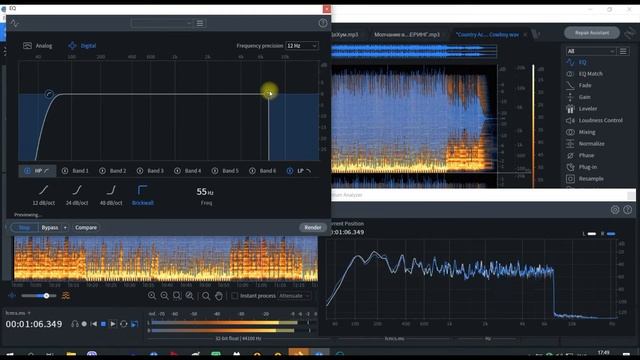This screenshot has height=360, width=640.
Task: Toggle headphones monitor icon in transport
Action: click(x=75, y=324)
